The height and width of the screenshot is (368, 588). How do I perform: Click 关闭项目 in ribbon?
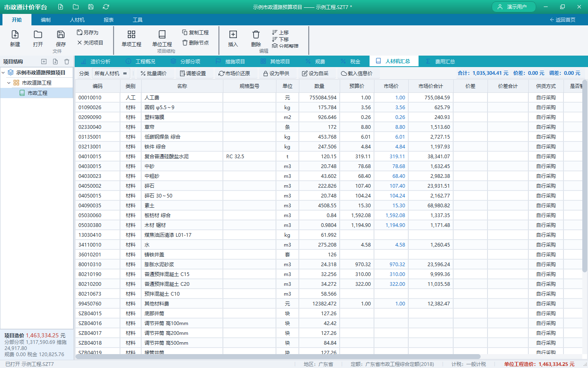pyautogui.click(x=90, y=43)
